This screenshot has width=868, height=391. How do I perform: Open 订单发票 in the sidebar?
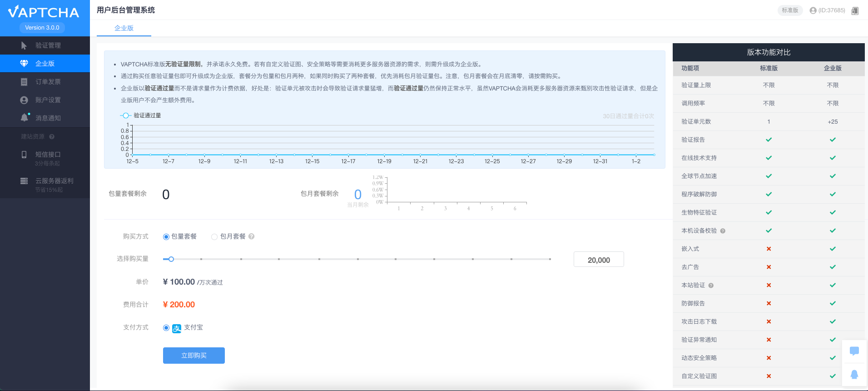pos(45,82)
